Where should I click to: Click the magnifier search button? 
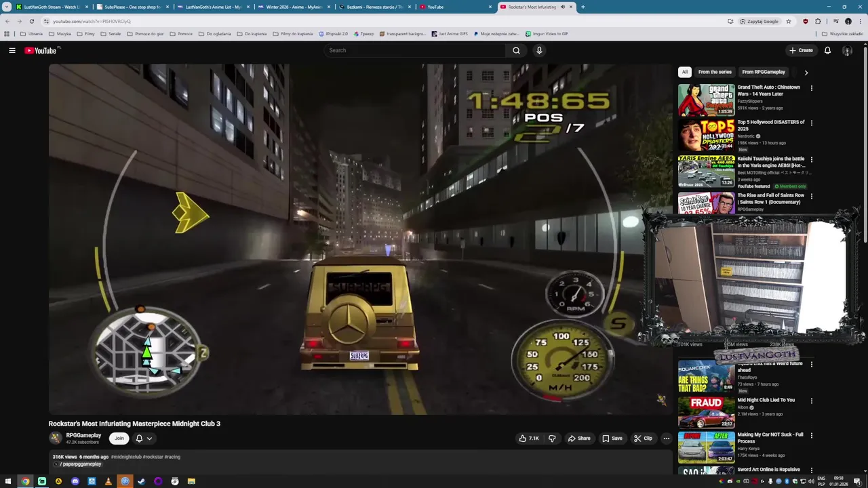point(516,50)
